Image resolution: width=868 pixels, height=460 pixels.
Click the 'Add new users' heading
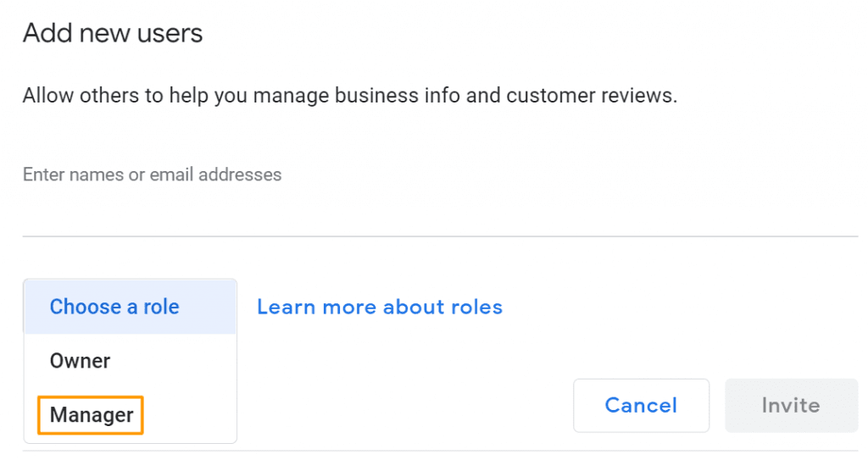pyautogui.click(x=113, y=34)
